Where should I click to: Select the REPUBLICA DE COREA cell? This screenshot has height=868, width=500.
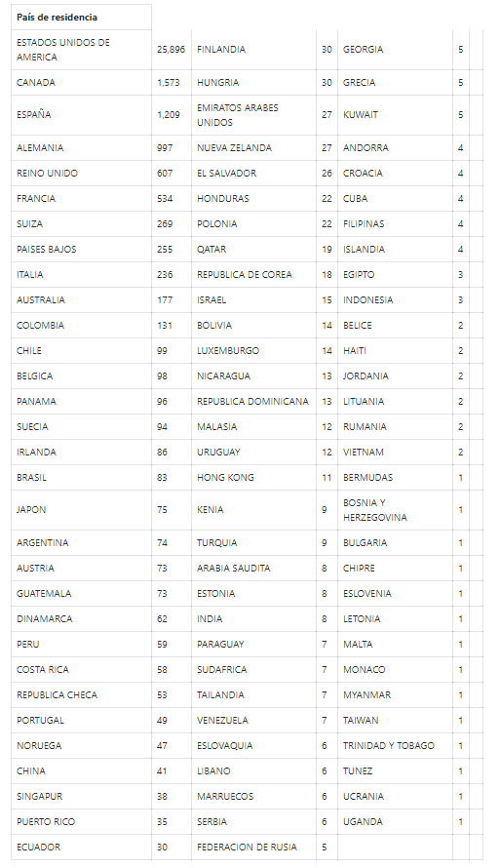(x=253, y=275)
